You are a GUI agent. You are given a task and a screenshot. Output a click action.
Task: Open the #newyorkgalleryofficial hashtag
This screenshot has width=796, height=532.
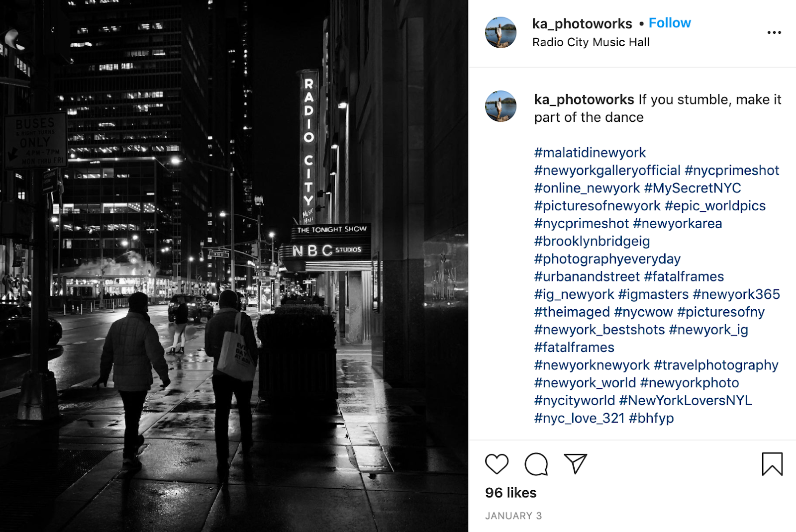pyautogui.click(x=607, y=171)
